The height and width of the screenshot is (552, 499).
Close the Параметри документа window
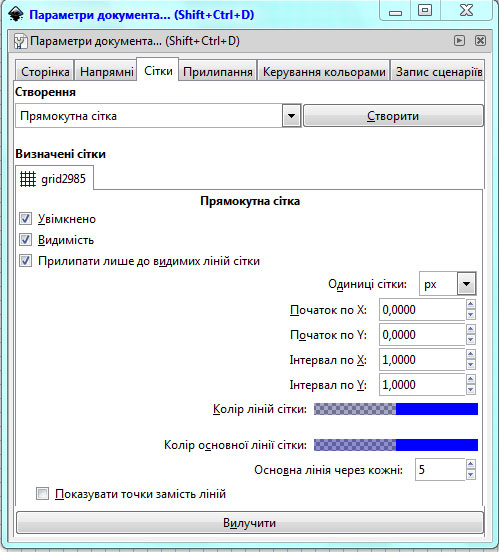466,11
